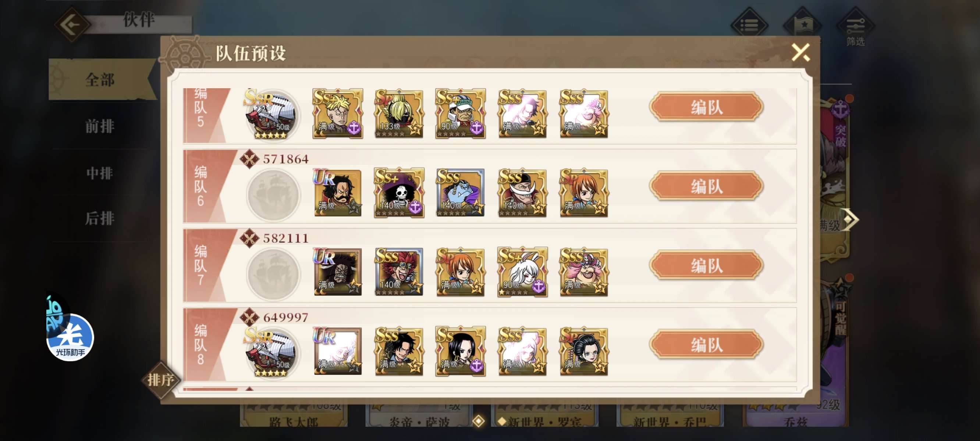Switch to the 全部 tab
980x441 pixels.
coord(100,80)
